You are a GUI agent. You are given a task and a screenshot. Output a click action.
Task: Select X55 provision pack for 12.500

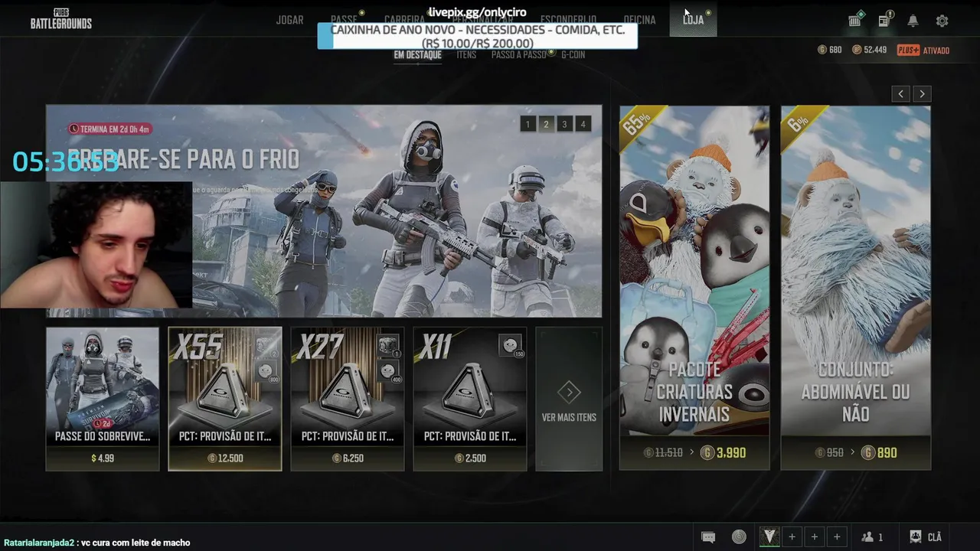tap(225, 399)
